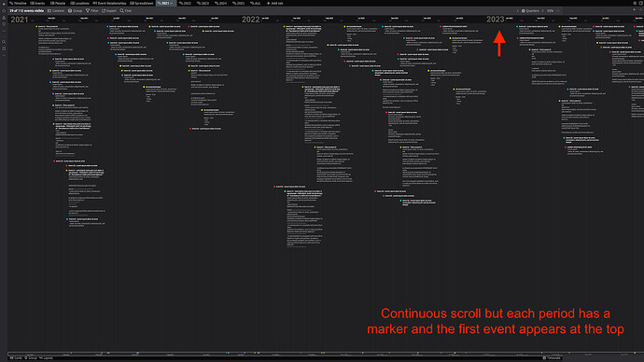Image resolution: width=644 pixels, height=362 pixels.
Task: Click the Add tab button
Action: pyautogui.click(x=274, y=3)
